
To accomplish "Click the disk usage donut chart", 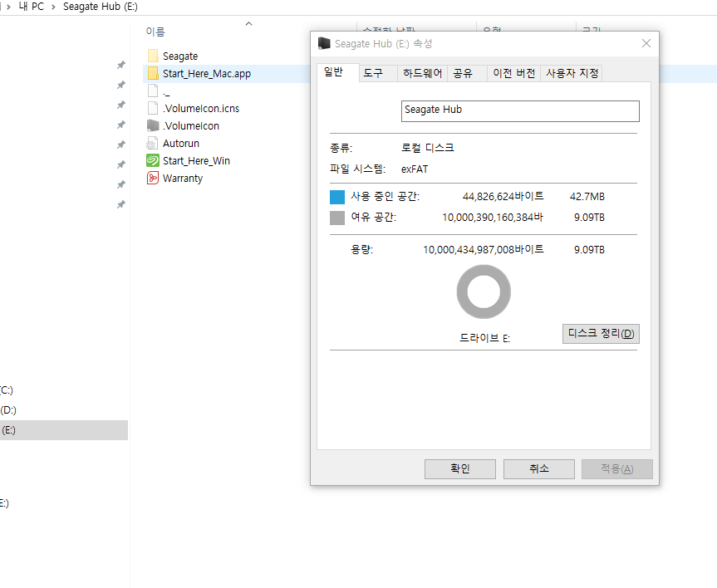I will pyautogui.click(x=484, y=292).
